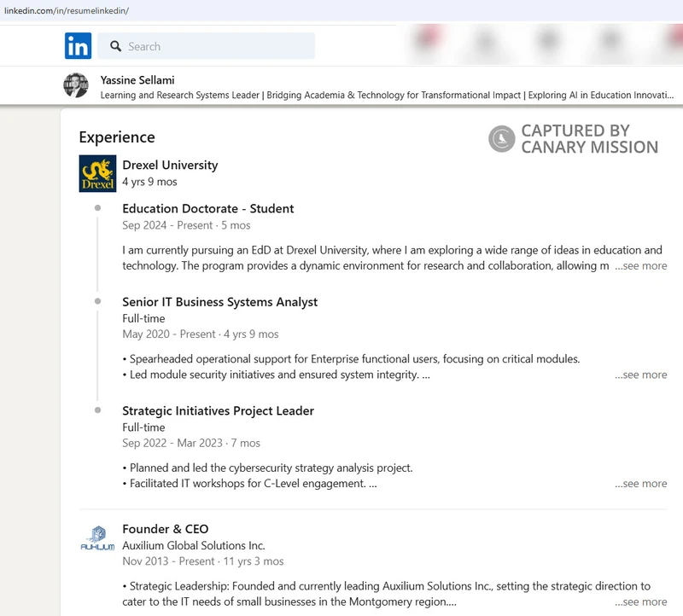
Task: Expand see more for Strategic Initiatives Project Leader
Action: (641, 483)
